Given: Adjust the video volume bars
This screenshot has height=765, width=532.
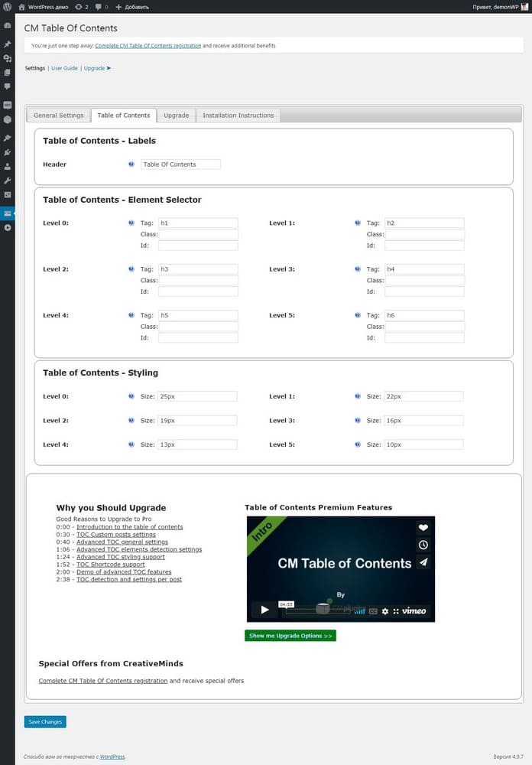Looking at the screenshot, I should (360, 611).
